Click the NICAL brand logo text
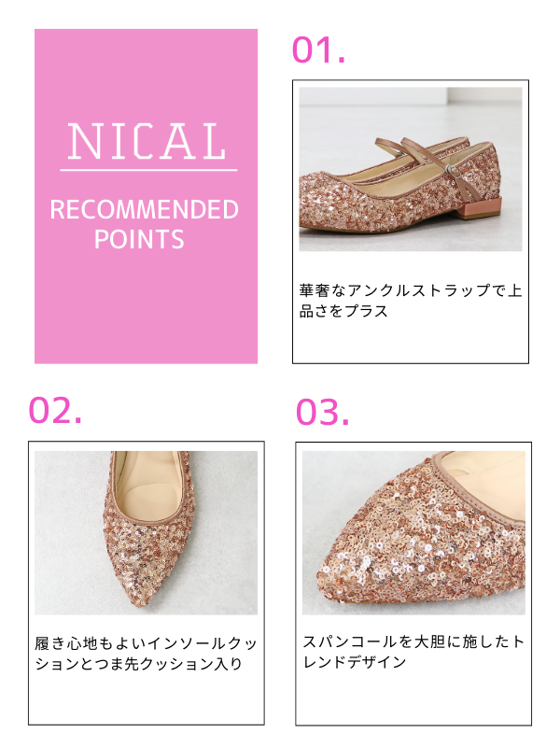This screenshot has height=747, width=560. [147, 141]
